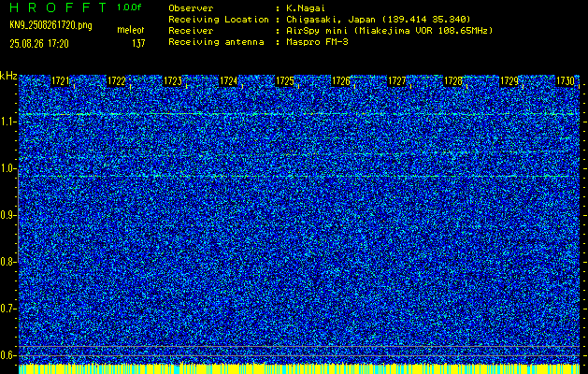The height and width of the screenshot is (374, 588).
Task: Click the 1723 time marker
Action: click(x=173, y=81)
